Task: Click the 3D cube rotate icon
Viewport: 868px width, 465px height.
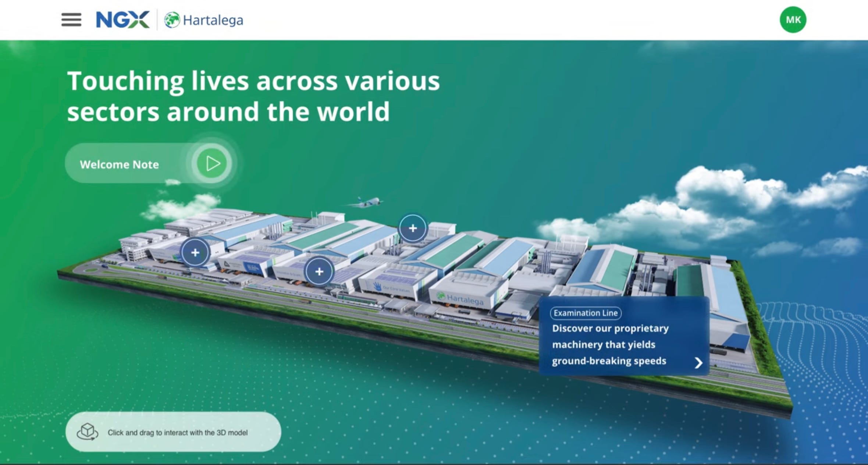Action: click(88, 432)
